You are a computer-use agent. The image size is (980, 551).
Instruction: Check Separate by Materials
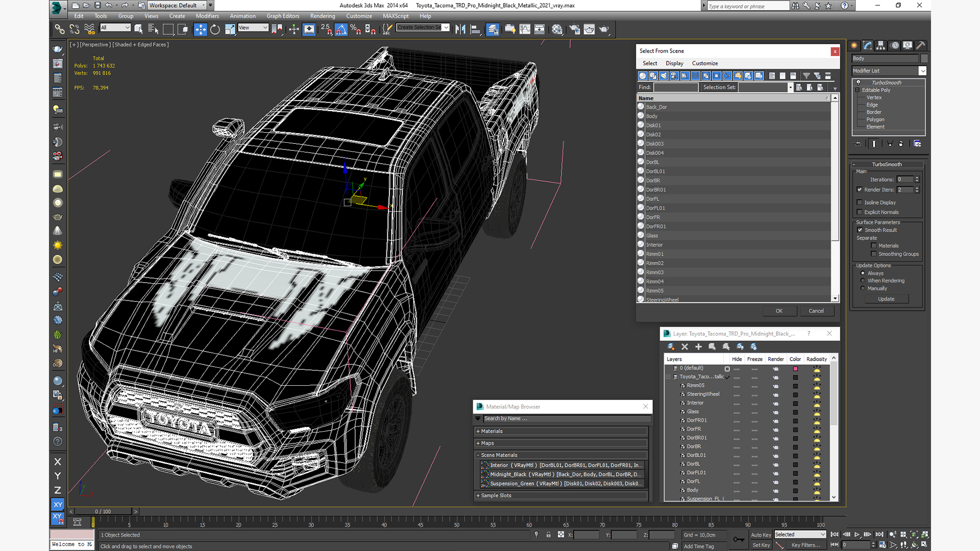click(874, 245)
